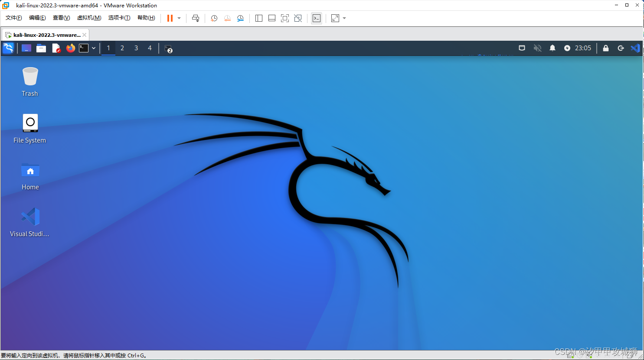Lock the screen with the padlock icon
644x360 pixels.
(606, 48)
